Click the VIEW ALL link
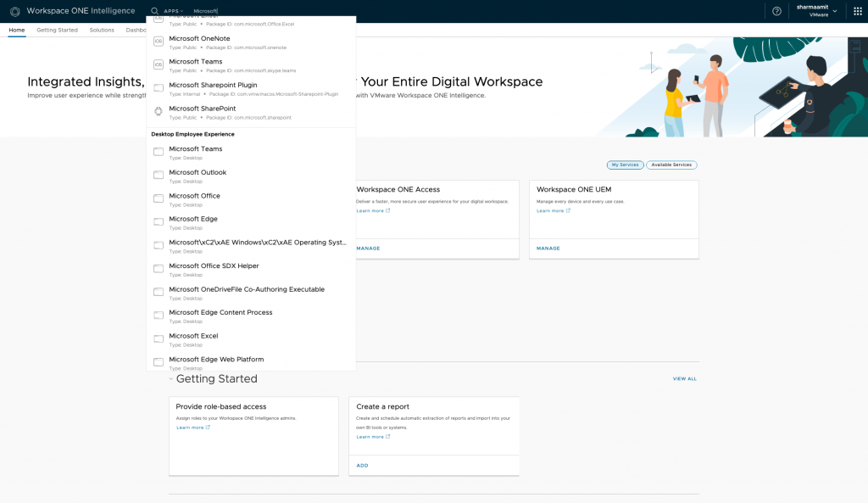The height and width of the screenshot is (503, 868). [684, 379]
